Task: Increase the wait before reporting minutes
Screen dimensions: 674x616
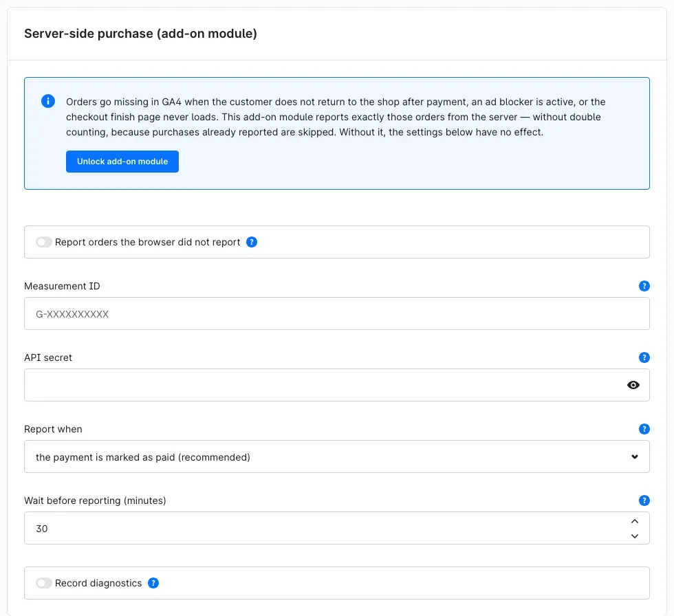Action: tap(634, 521)
